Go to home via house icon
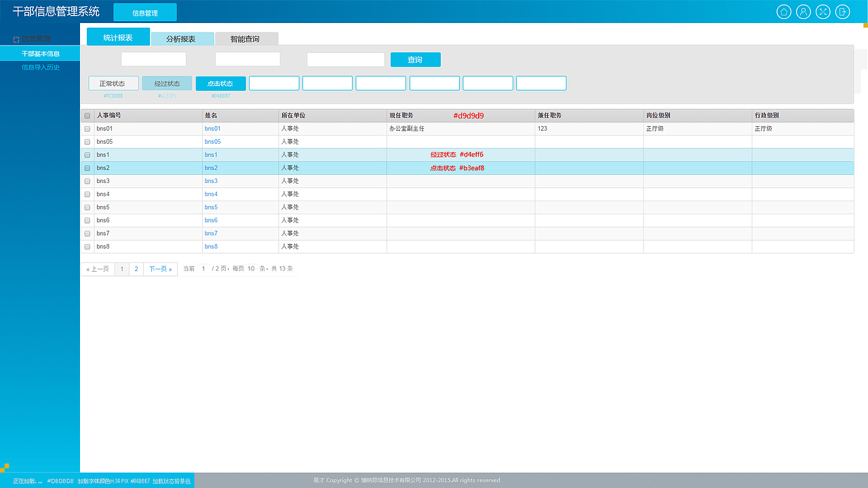Viewport: 868px width, 488px height. tap(784, 12)
